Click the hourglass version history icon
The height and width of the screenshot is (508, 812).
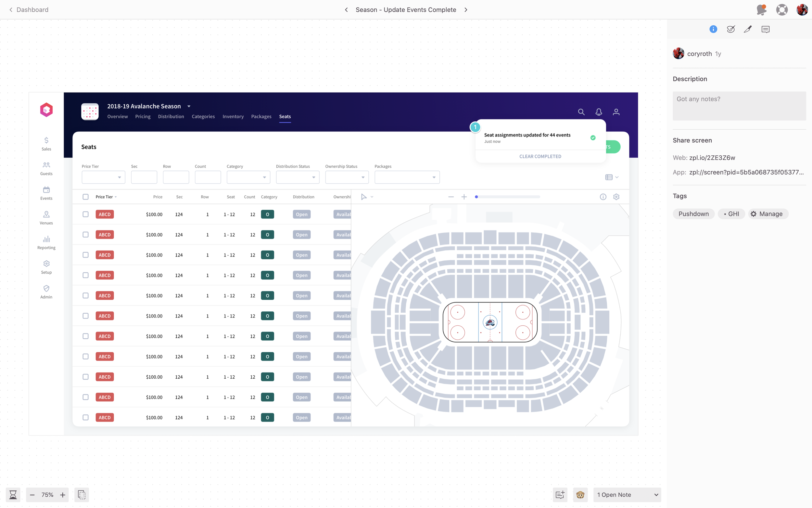tap(13, 495)
